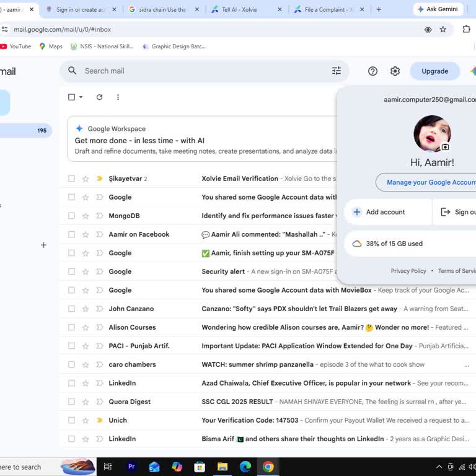Toggle the select-all checkbox

(x=72, y=97)
